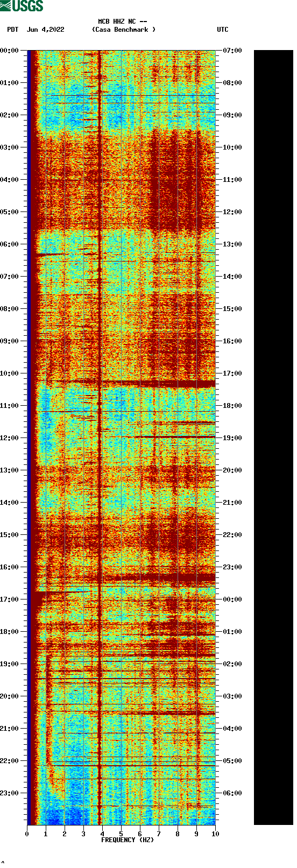Click the 00:00 PDT time label

[10, 51]
